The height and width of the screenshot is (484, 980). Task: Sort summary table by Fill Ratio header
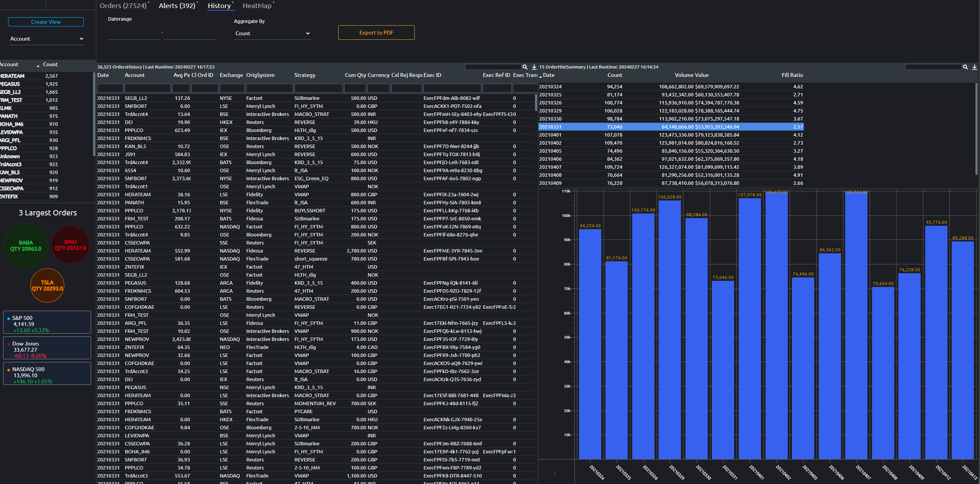(x=792, y=75)
